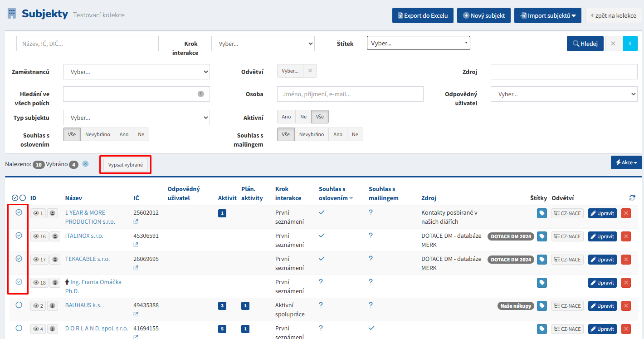Sort the table by the Název column header
Viewport: 644px width, 339px height.
[73, 198]
